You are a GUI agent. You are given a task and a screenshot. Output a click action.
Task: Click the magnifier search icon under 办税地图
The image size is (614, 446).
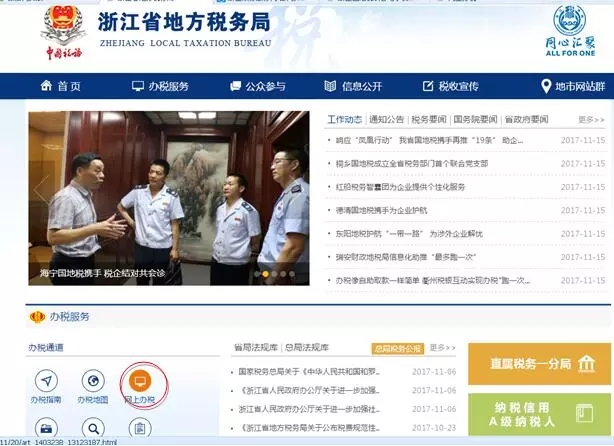click(x=93, y=428)
